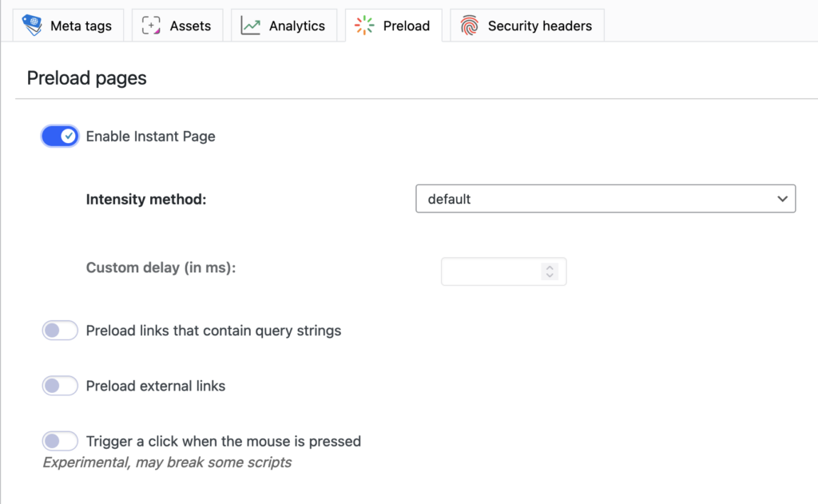
Task: Turn on Preload external links
Action: (60, 386)
